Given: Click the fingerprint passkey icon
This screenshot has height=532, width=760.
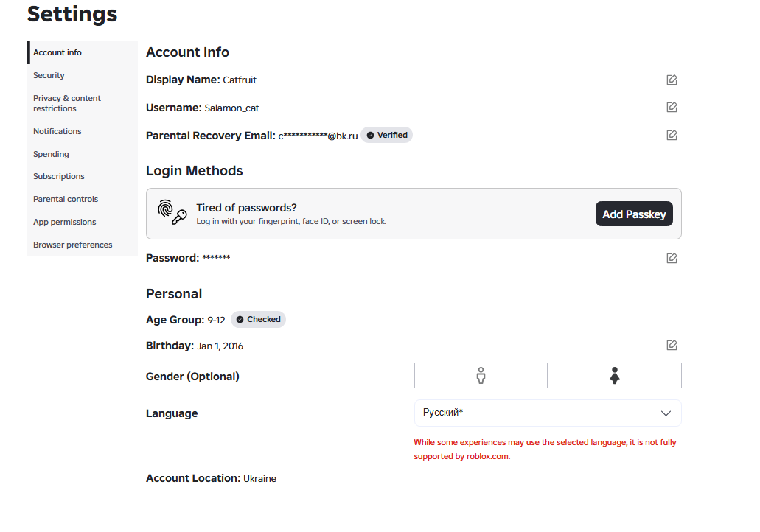Looking at the screenshot, I should (172, 213).
